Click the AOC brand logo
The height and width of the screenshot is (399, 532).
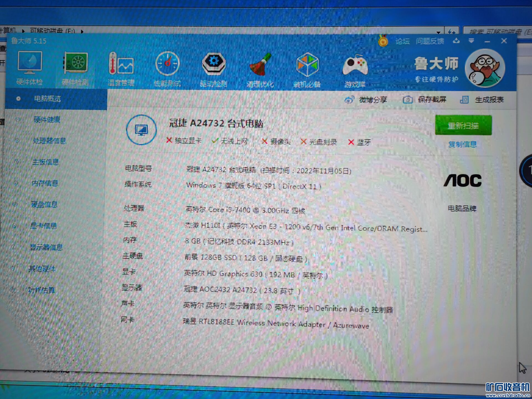[462, 181]
